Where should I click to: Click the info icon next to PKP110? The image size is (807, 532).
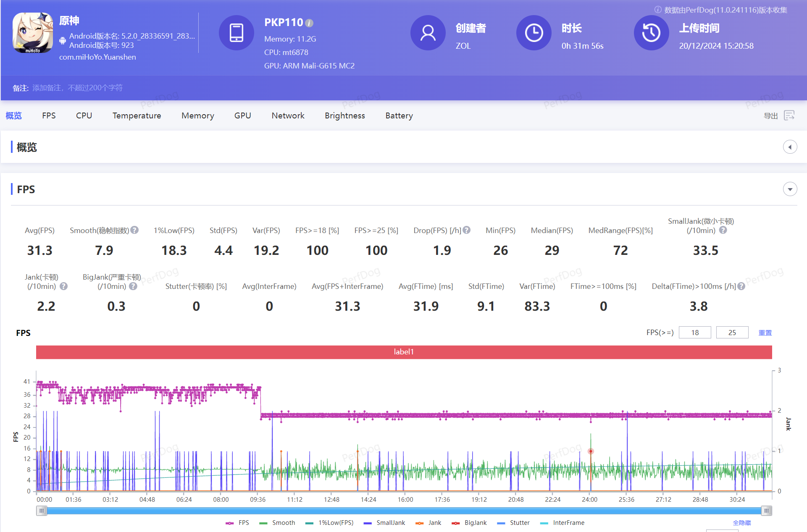[309, 23]
